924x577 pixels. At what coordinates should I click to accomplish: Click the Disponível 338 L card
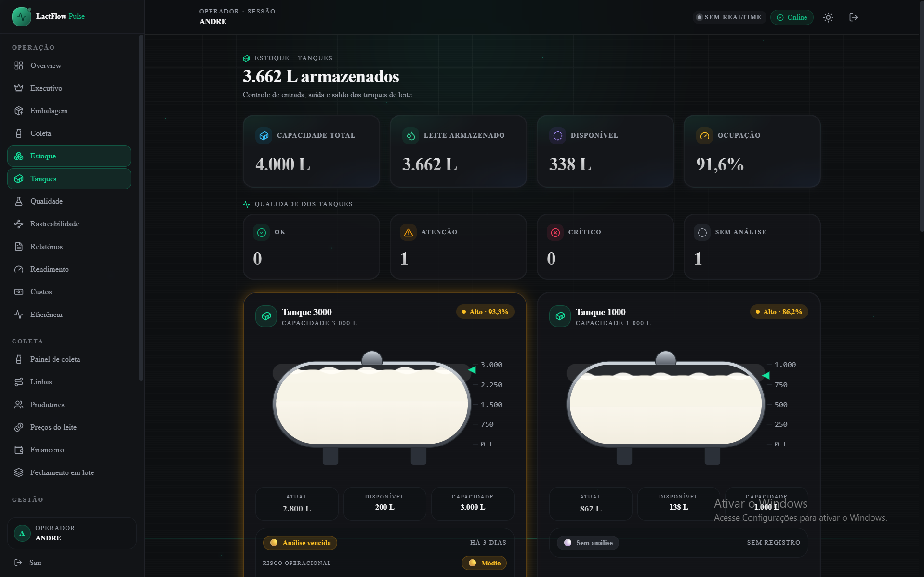(x=605, y=151)
